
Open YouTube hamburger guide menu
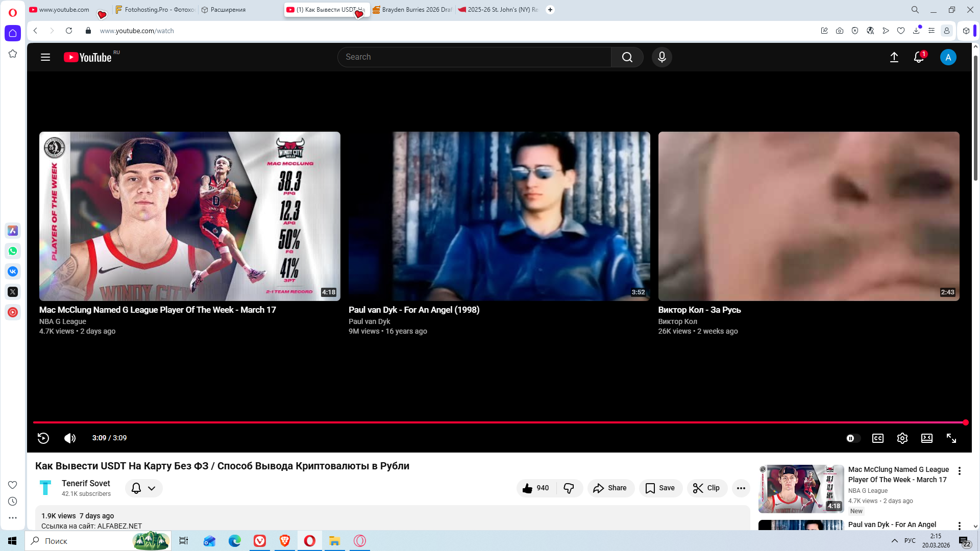(x=45, y=57)
